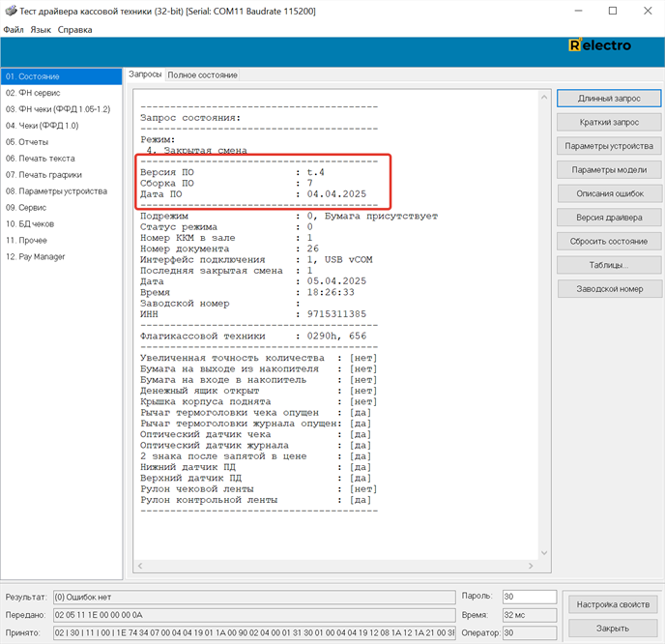The image size is (665, 644).
Task: Click the scroll up arrow in output pane
Action: click(x=544, y=97)
